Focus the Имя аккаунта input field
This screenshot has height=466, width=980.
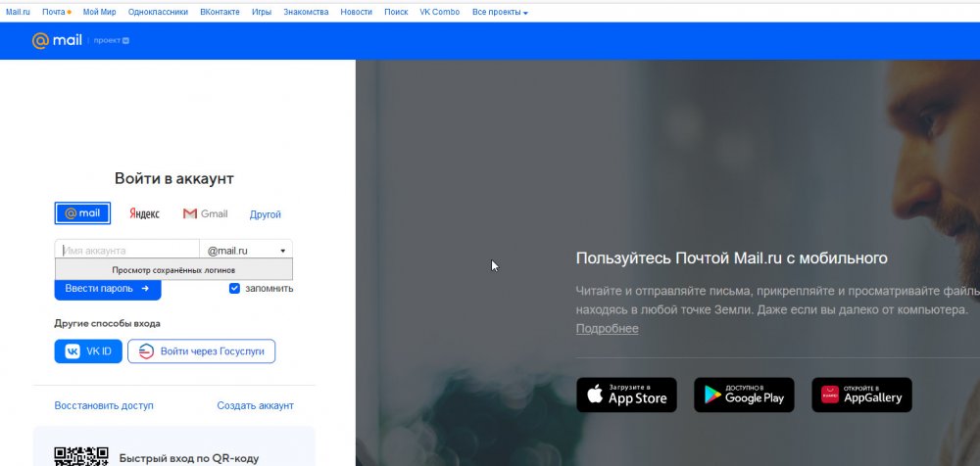125,251
